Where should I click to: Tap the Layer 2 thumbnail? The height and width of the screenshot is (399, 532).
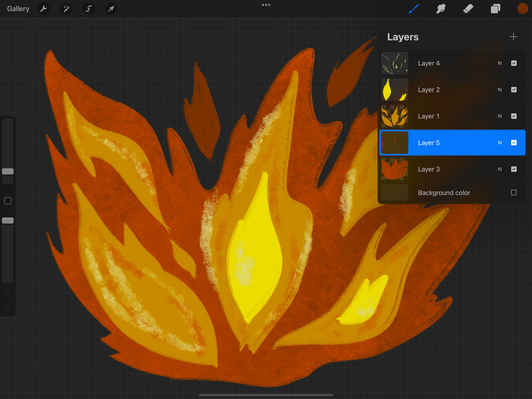[394, 89]
